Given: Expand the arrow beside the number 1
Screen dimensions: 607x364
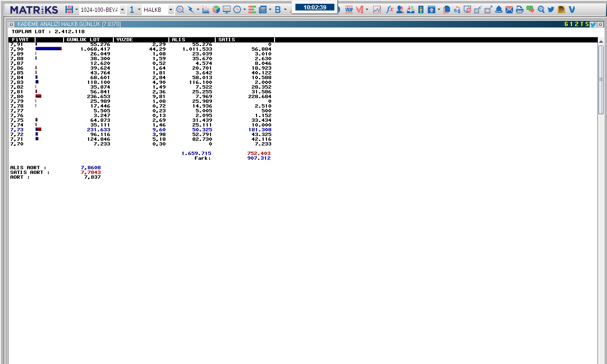Looking at the screenshot, I should tap(139, 10).
